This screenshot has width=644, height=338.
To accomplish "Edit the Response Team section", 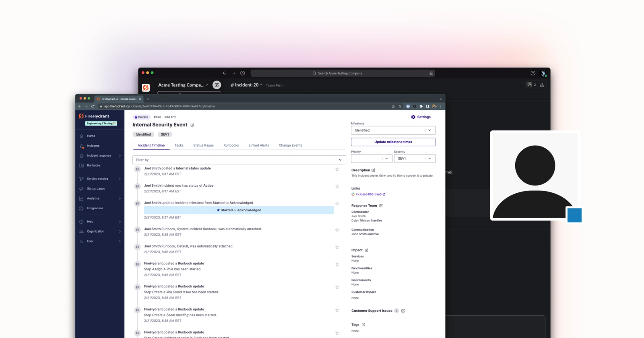I will pos(381,206).
